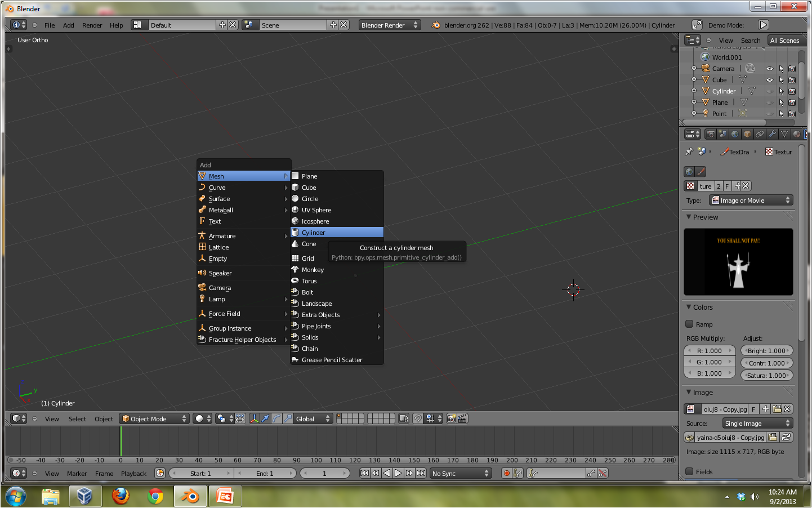This screenshot has height=508, width=812.
Task: Open Firefox from the taskbar
Action: 121,496
